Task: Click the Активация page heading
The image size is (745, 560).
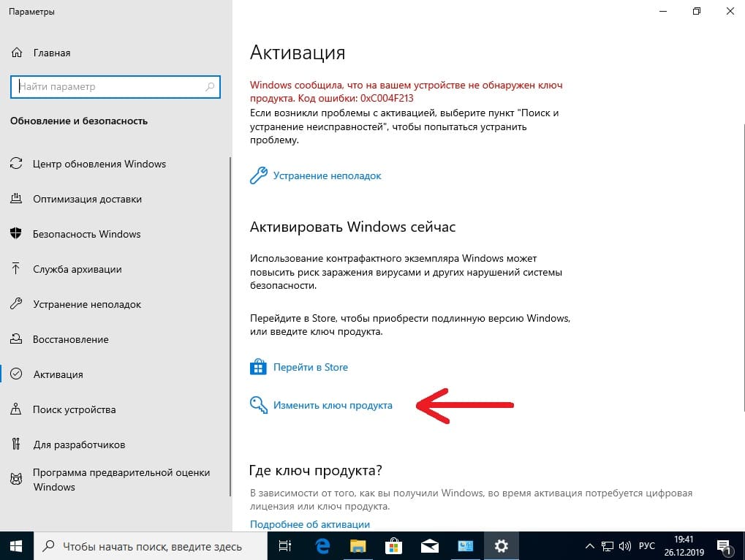Action: pyautogui.click(x=298, y=52)
